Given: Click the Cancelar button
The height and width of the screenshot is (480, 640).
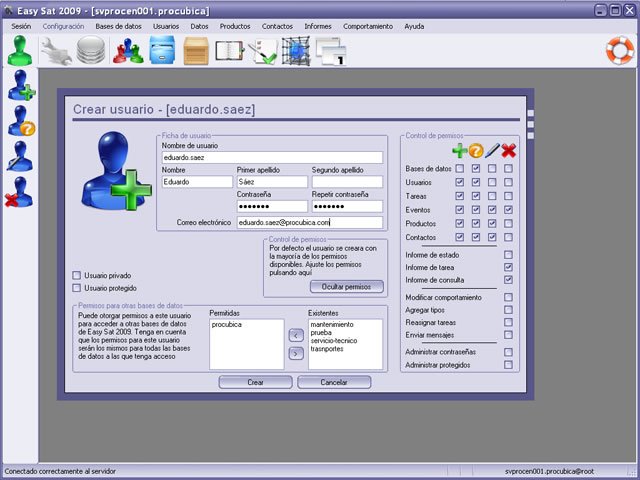Looking at the screenshot, I should click(334, 382).
